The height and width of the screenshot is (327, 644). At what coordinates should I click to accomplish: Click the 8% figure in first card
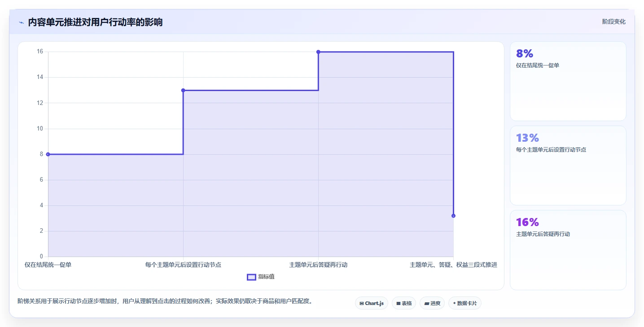525,53
